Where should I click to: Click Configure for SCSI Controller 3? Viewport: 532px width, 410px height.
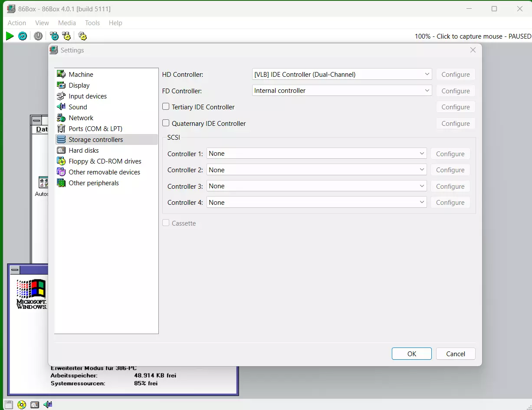click(x=450, y=186)
